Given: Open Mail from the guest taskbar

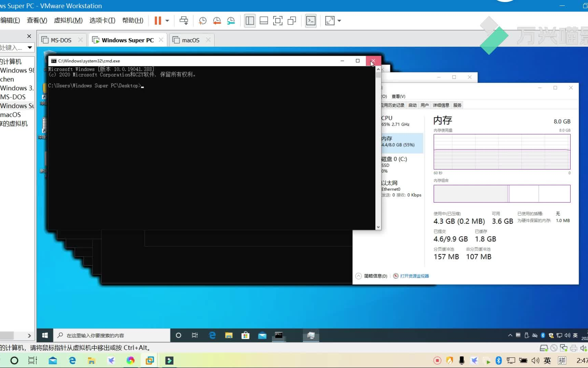Looking at the screenshot, I should pyautogui.click(x=262, y=335).
